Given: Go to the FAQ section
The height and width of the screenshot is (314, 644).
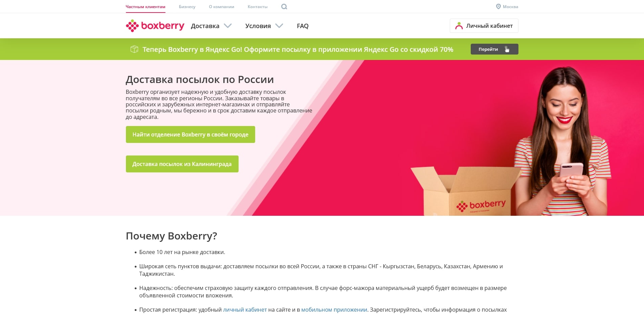Looking at the screenshot, I should pos(303,26).
